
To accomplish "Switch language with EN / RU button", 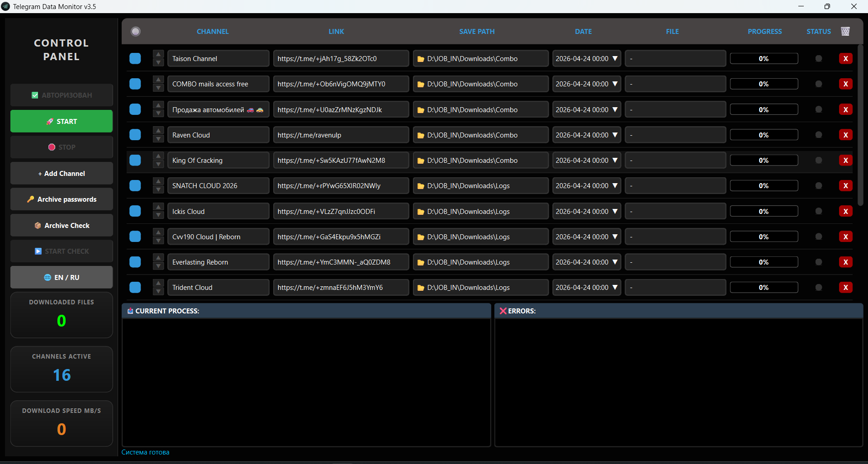I will [62, 277].
